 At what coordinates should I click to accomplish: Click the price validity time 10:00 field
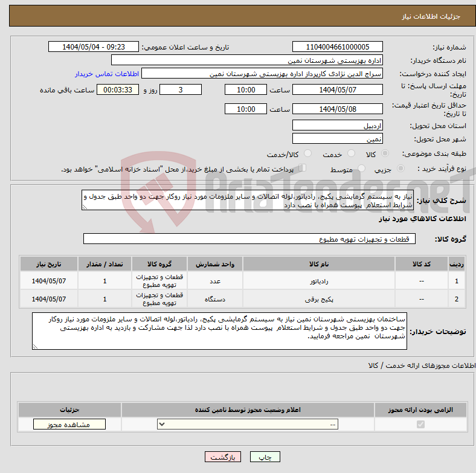click(x=246, y=109)
